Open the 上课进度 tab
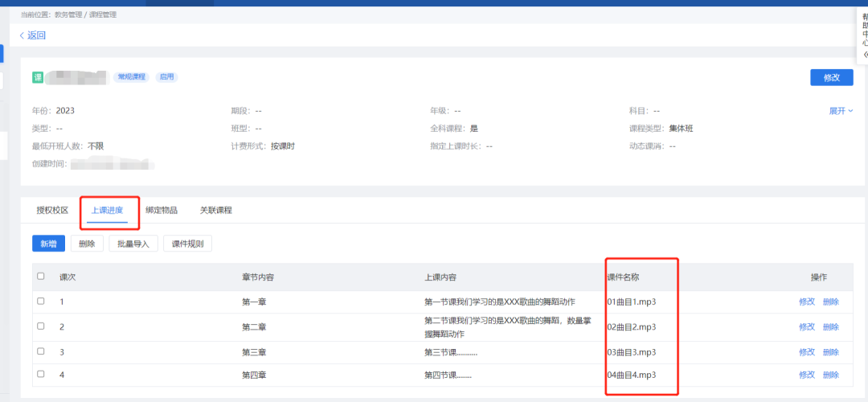The width and height of the screenshot is (868, 402). pos(107,211)
